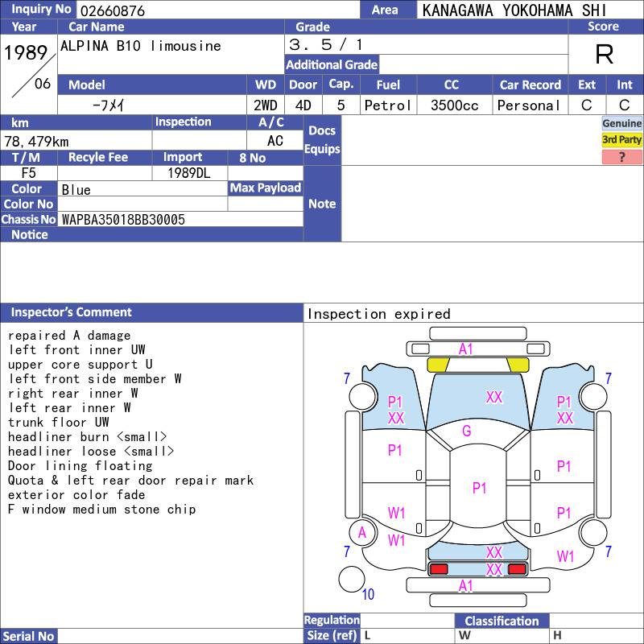Click comment line exterior color fade
644x644 pixels.
(76, 495)
